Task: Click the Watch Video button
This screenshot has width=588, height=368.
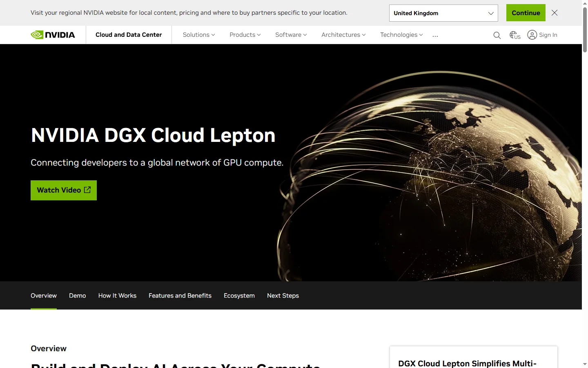Action: click(64, 190)
